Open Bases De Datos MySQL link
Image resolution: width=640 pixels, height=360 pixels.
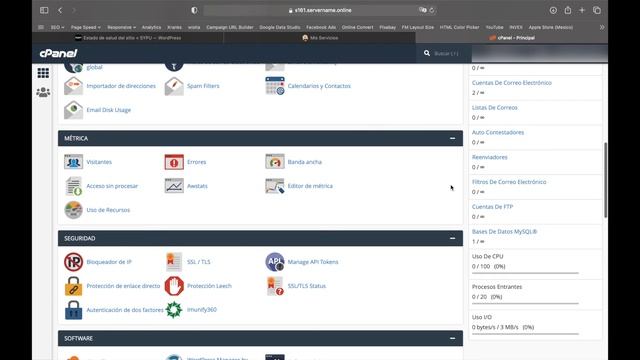(504, 232)
